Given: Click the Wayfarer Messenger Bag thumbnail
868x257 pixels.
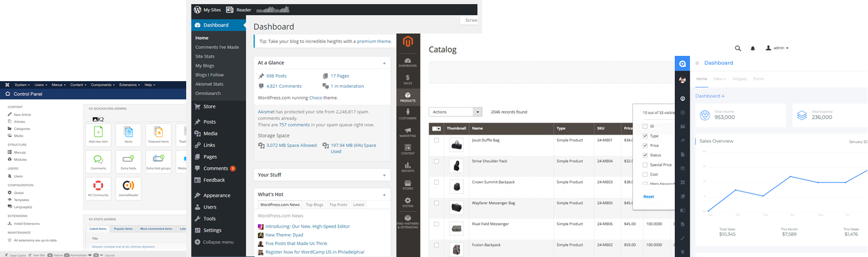Looking at the screenshot, I should (x=456, y=207).
